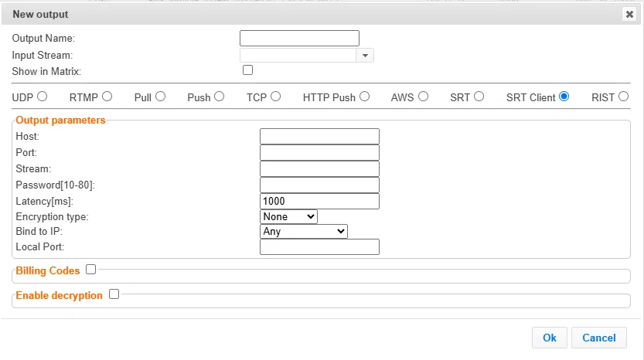Select the UDP output type

(x=42, y=97)
